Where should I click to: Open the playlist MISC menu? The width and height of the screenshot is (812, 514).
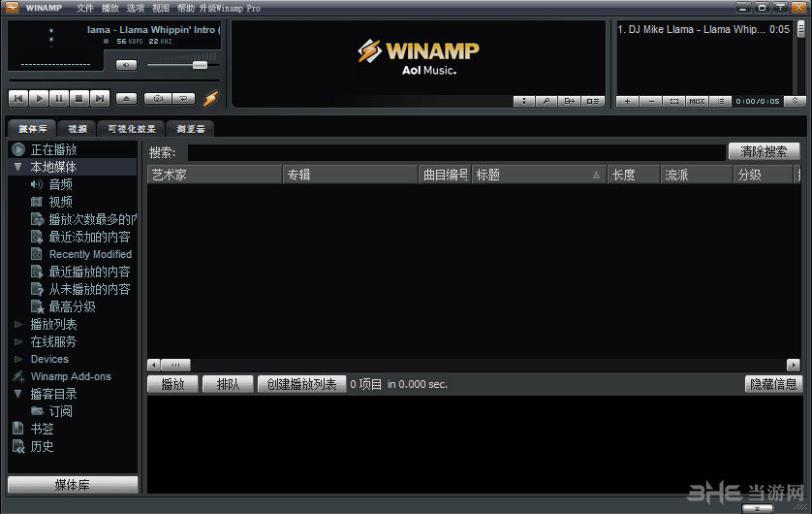(697, 101)
